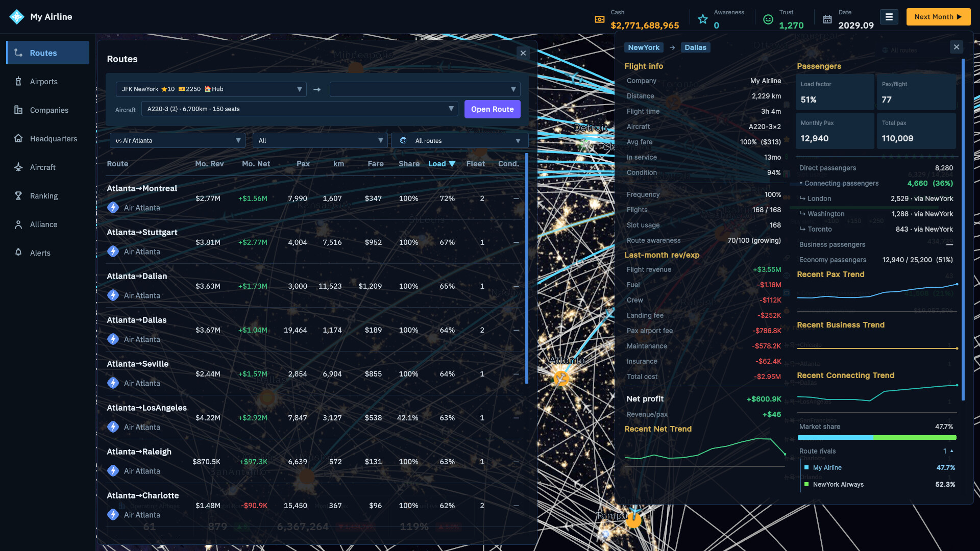The image size is (980, 551).
Task: Open the Alliance page
Action: [48, 224]
